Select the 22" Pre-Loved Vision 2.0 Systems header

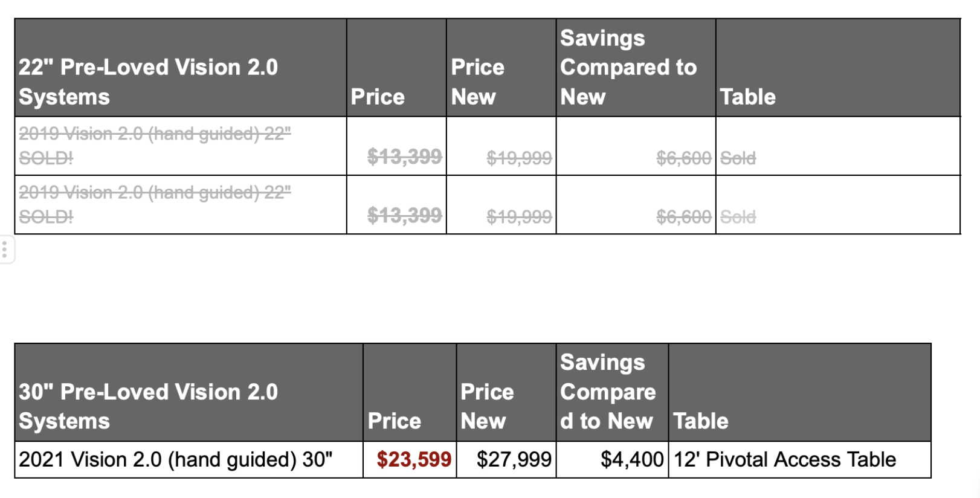[181, 68]
